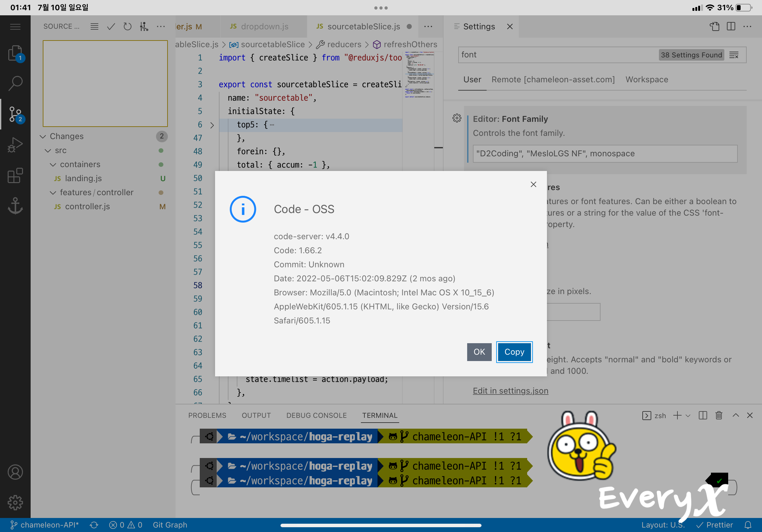Open Run and Debug view

[15, 145]
